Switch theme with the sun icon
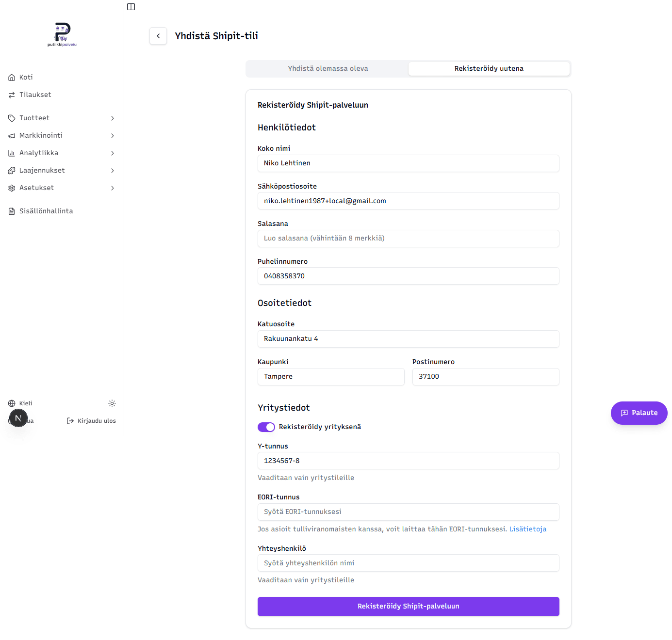 pyautogui.click(x=112, y=403)
